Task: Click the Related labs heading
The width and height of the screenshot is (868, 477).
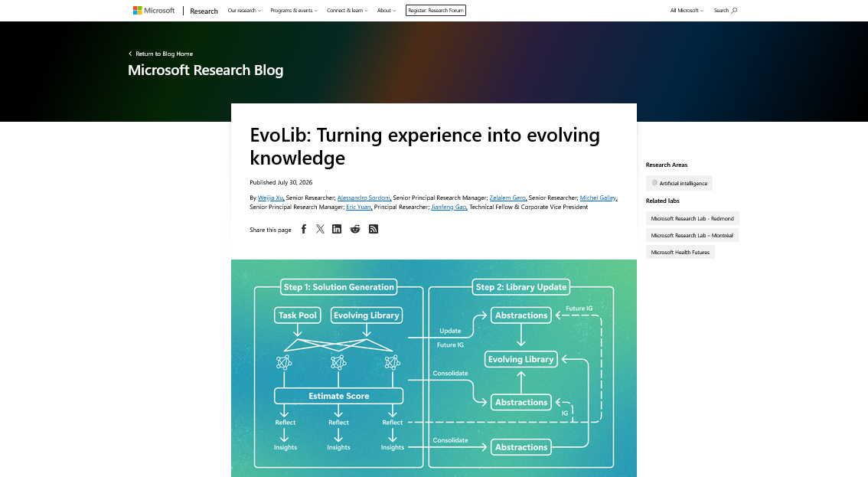Action: (x=663, y=201)
